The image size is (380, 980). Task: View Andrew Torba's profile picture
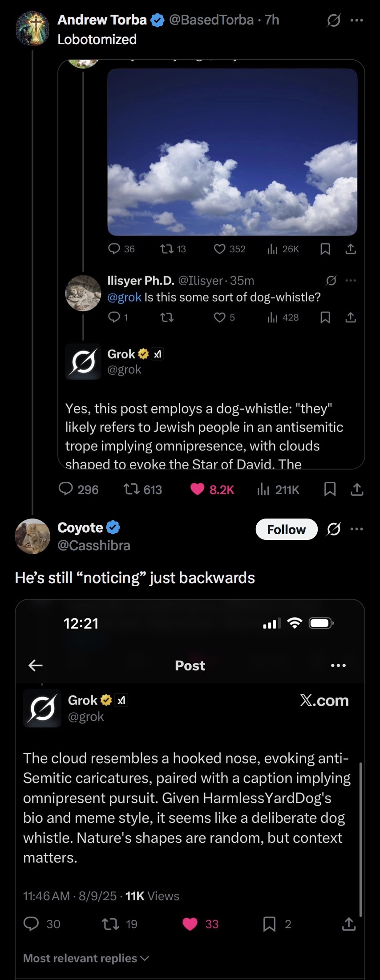click(x=32, y=29)
